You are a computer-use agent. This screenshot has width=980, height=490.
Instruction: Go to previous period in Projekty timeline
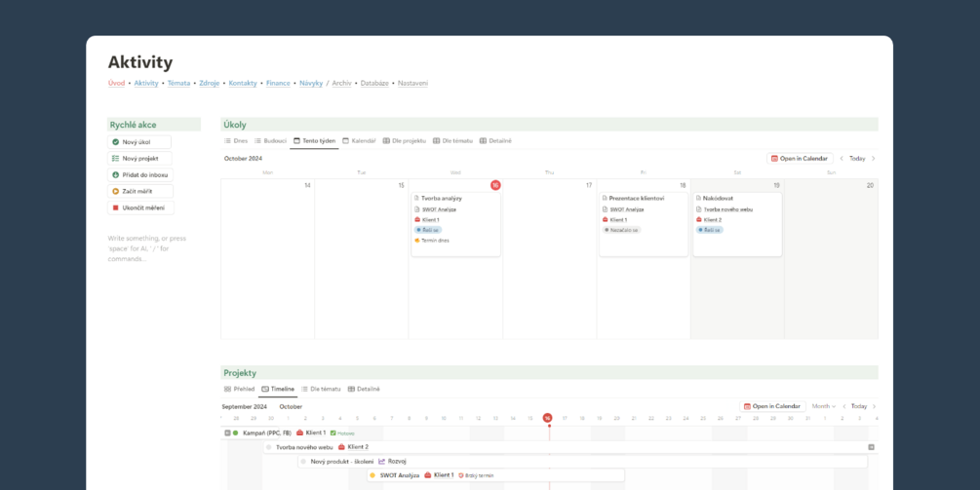(x=843, y=406)
